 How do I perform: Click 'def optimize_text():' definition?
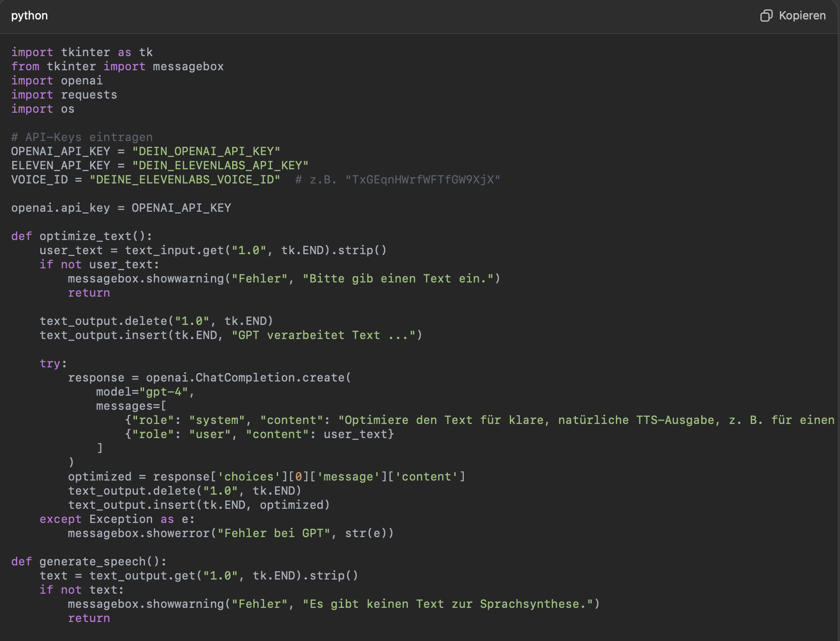pyautogui.click(x=82, y=236)
